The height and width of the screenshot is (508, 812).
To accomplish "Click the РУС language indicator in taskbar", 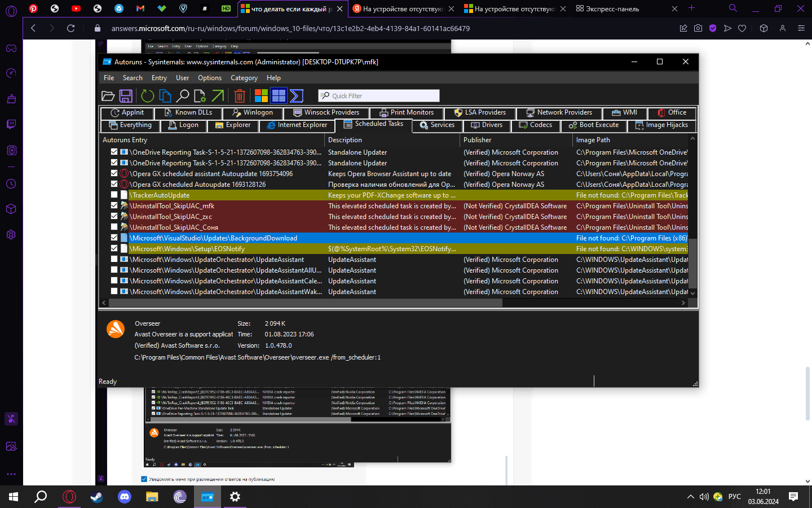I will [734, 497].
